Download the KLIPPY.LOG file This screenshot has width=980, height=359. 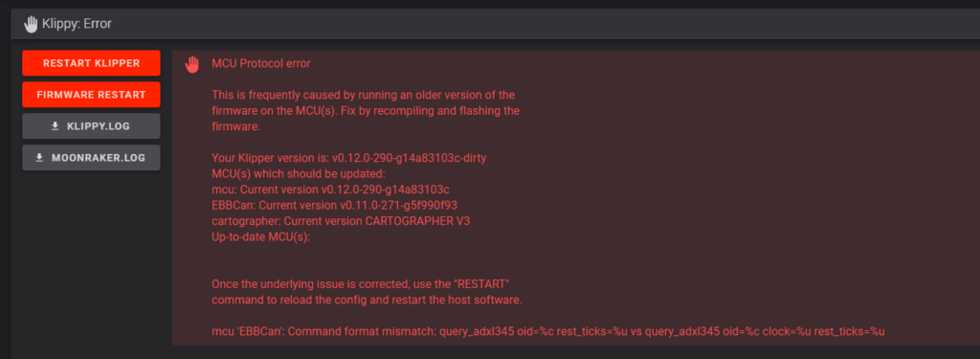[91, 126]
